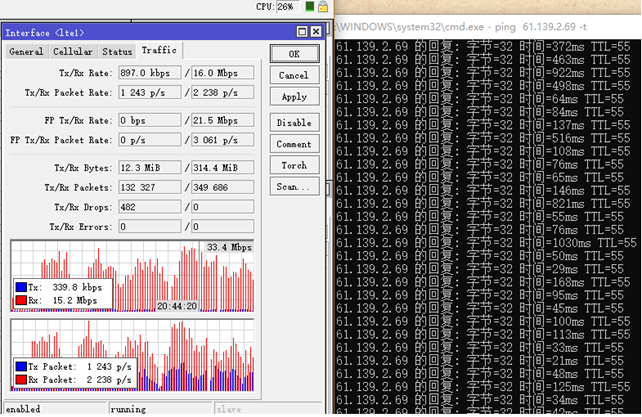This screenshot has height=417, width=642.
Task: Maximize the Interface lte1 dialog
Action: click(304, 32)
